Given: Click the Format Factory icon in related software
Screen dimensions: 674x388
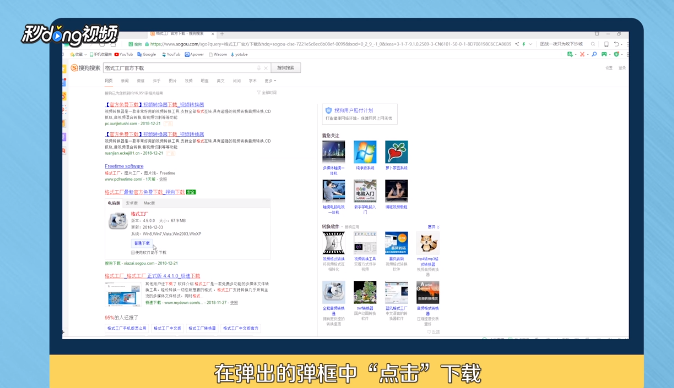Looking at the screenshot, I should pos(334,292).
